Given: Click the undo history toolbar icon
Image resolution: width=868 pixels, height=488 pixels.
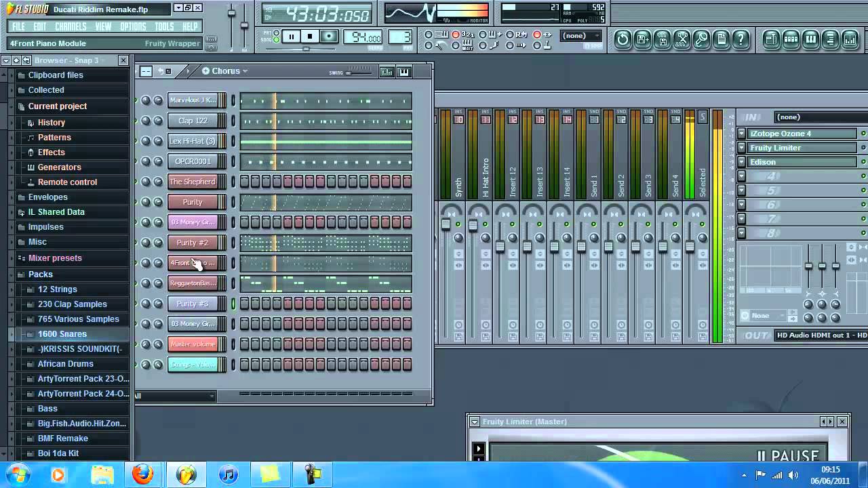Looking at the screenshot, I should [623, 39].
